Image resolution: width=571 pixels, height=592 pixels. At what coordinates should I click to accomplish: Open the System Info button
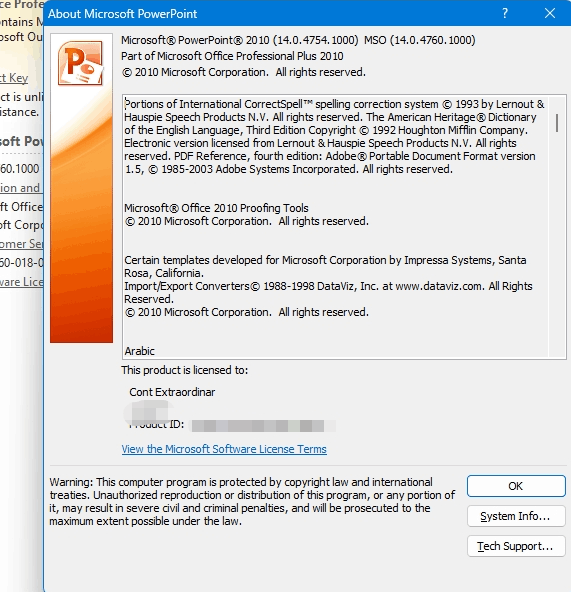tap(516, 516)
